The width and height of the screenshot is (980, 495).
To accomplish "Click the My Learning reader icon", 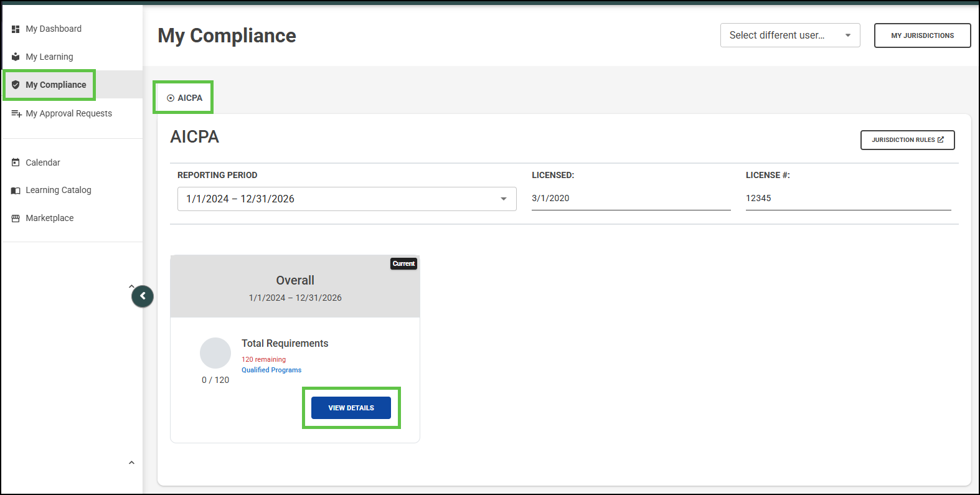I will point(16,57).
